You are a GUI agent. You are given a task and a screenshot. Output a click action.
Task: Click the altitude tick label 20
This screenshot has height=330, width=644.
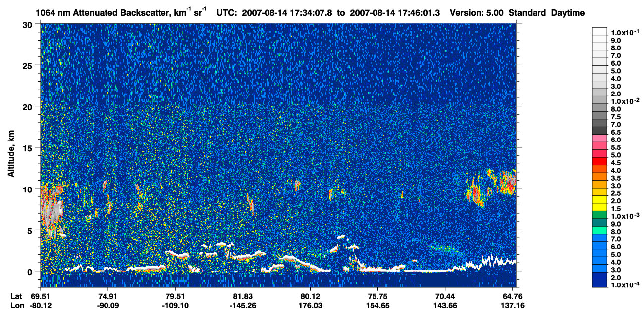pos(29,106)
